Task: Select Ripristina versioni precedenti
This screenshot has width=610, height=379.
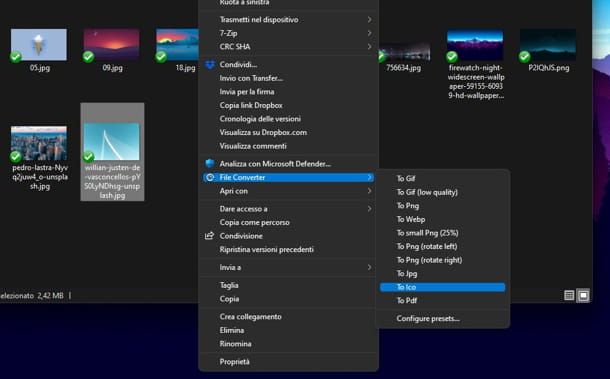Action: click(x=288, y=249)
